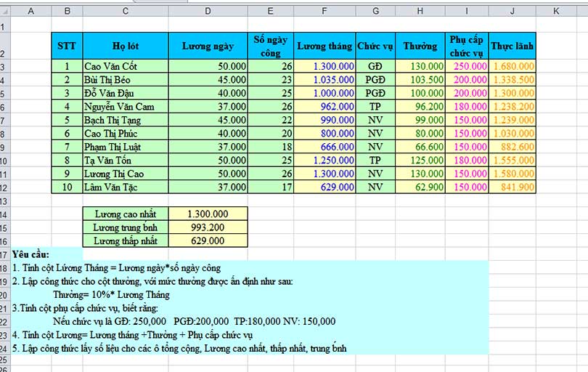The height and width of the screenshot is (372, 588).
Task: Select the cell 'Nguyễn Văn Cam'
Action: 126,107
